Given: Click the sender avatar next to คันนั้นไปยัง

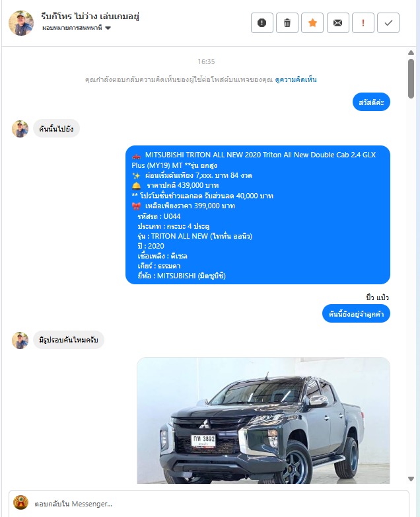Looking at the screenshot, I should coord(20,129).
